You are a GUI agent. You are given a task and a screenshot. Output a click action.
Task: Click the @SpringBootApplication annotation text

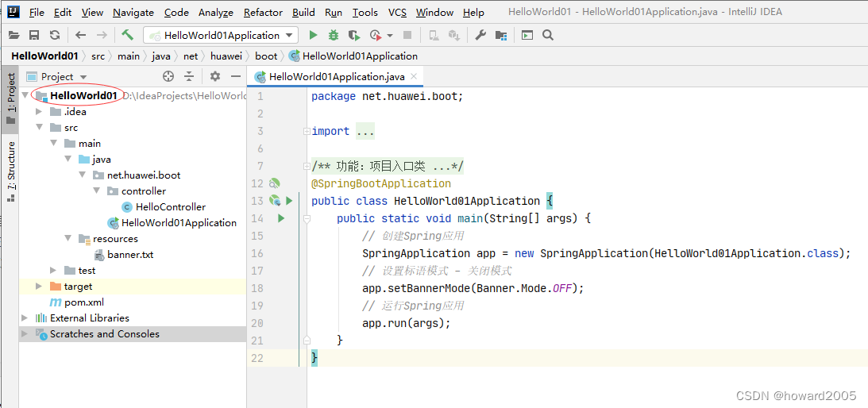(381, 183)
